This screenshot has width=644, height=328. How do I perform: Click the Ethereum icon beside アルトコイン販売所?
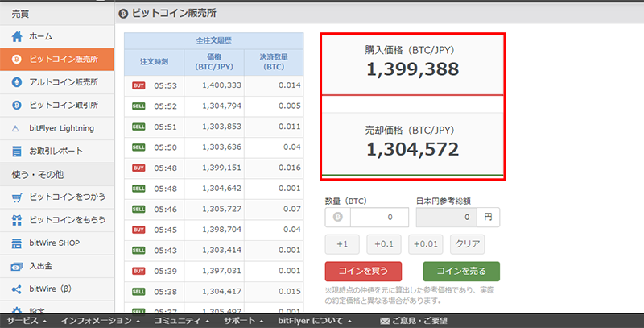(x=16, y=82)
